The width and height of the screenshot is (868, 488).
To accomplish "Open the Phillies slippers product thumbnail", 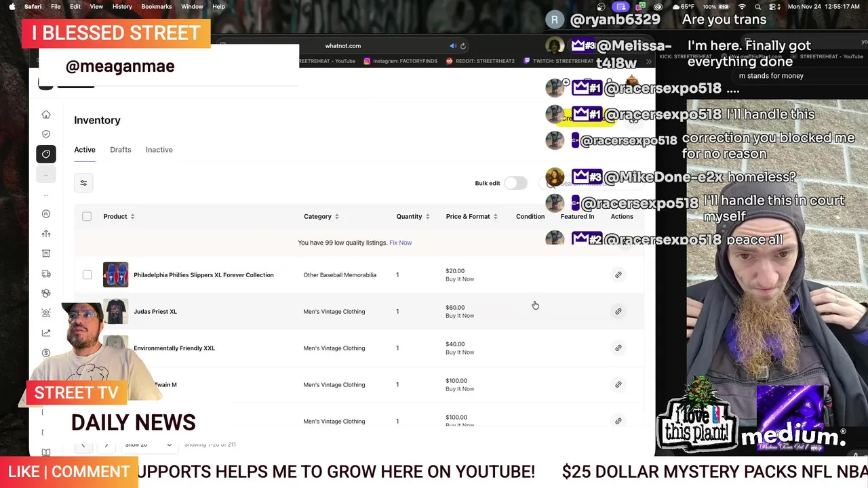I will click(115, 275).
